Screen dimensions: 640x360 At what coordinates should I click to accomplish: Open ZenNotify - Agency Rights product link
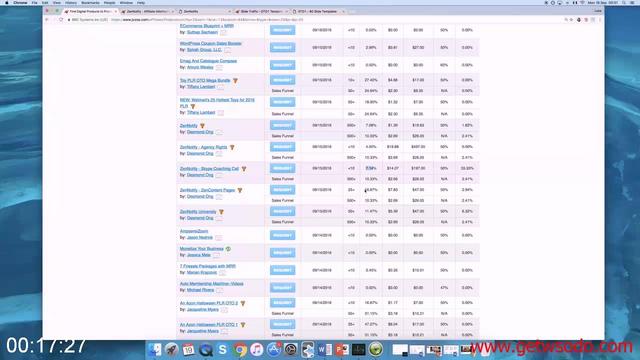pos(203,147)
